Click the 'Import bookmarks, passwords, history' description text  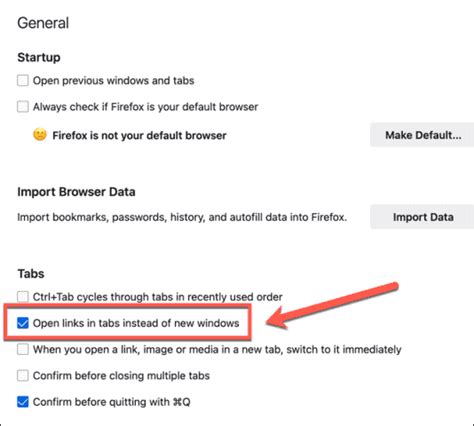click(x=182, y=217)
